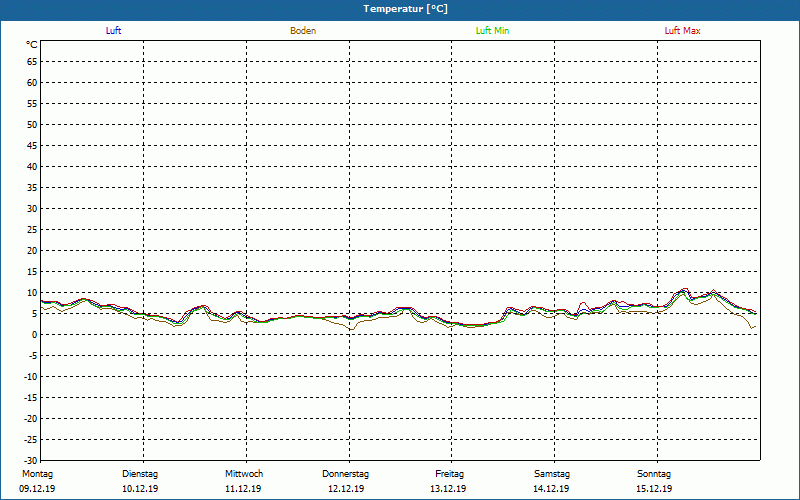Click the Temperatur [°C] chart title
The height and width of the screenshot is (500, 800).
(406, 9)
